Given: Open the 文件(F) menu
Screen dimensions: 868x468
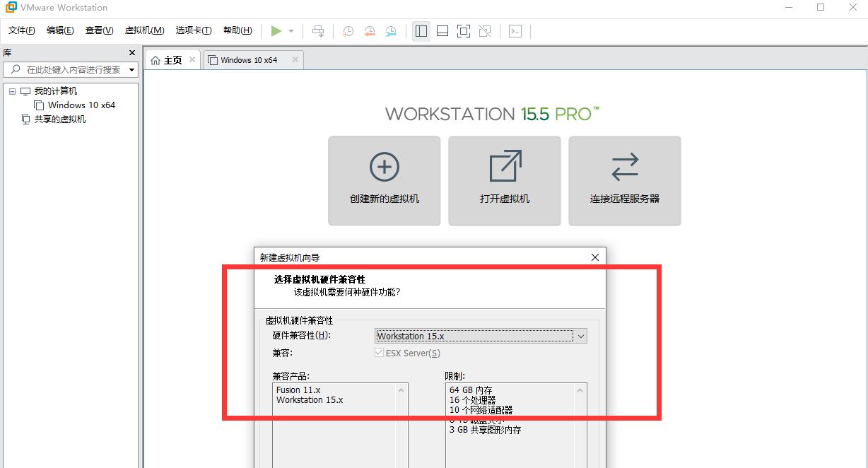Looking at the screenshot, I should pyautogui.click(x=22, y=30).
